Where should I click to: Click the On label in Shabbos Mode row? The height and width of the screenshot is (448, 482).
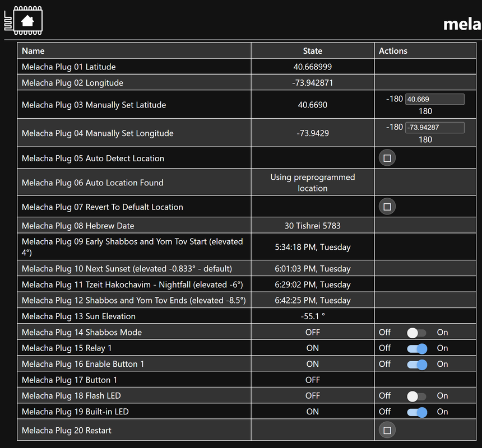pos(442,333)
